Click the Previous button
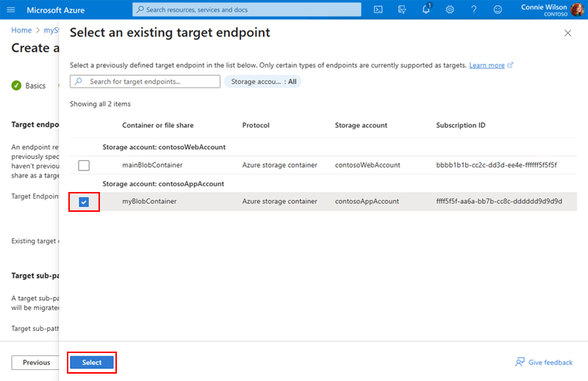Image resolution: width=588 pixels, height=381 pixels. pyautogui.click(x=36, y=362)
